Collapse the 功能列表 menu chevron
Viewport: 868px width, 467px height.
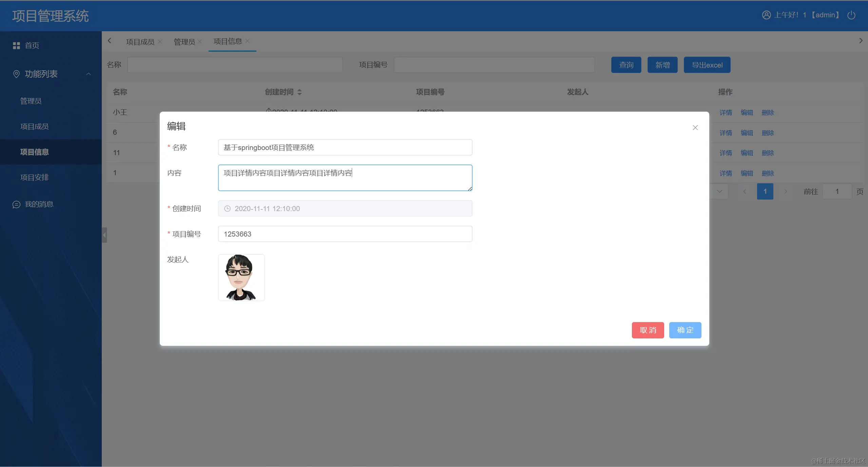pos(89,74)
